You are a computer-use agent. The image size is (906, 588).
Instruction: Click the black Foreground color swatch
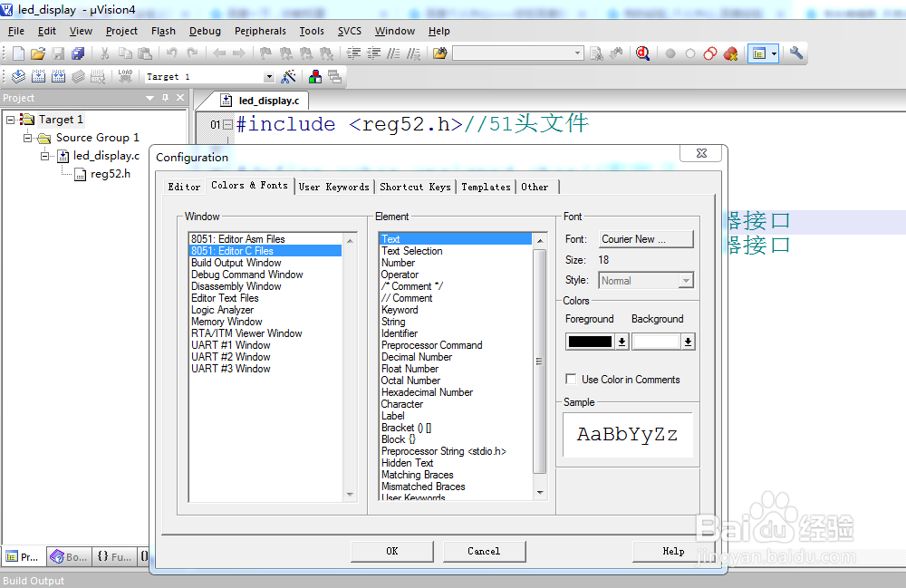[x=590, y=342]
